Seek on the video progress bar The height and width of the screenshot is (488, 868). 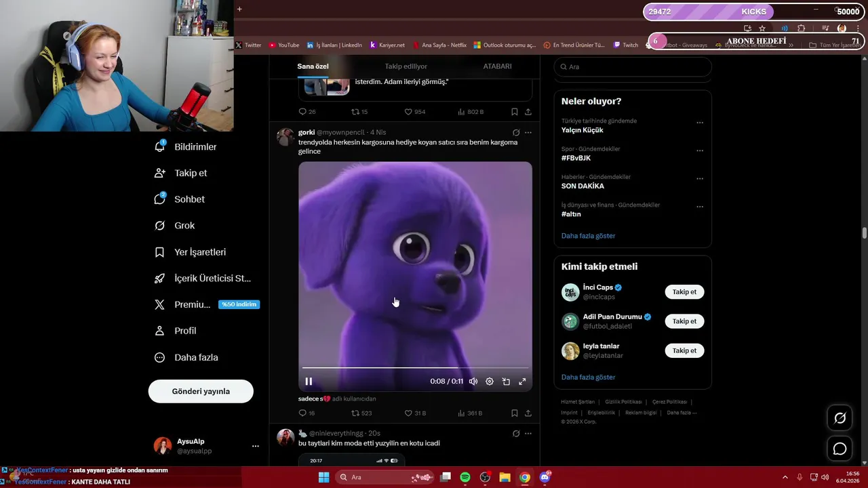(415, 368)
